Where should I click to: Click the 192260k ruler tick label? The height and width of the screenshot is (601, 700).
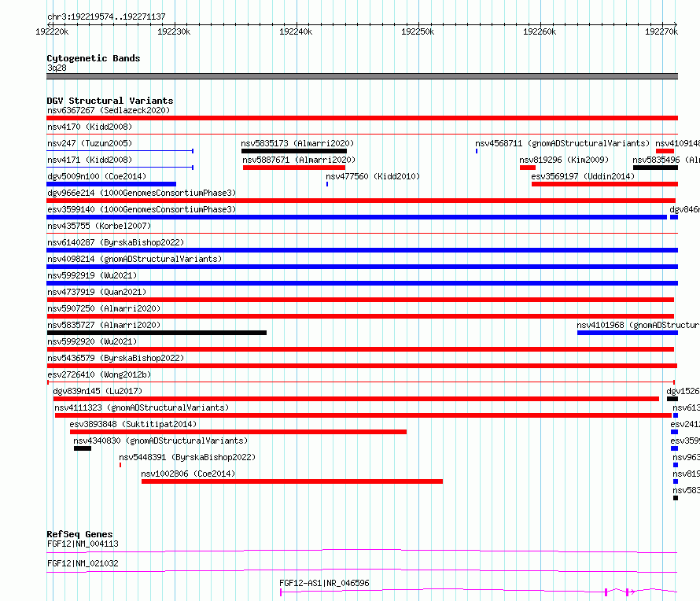[540, 32]
